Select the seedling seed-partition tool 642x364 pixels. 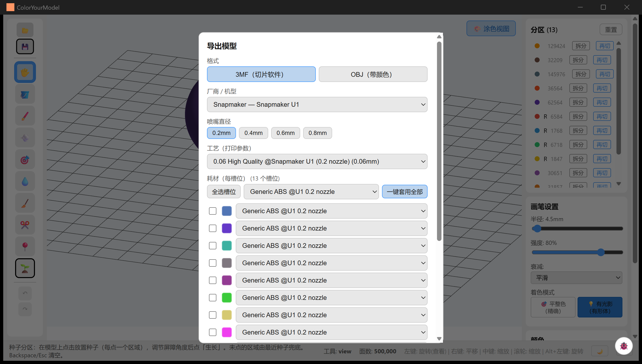(x=25, y=268)
